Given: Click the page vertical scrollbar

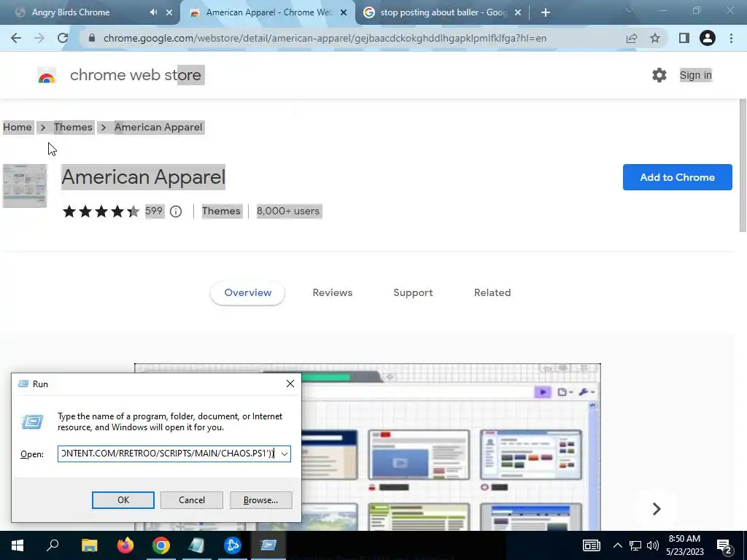Looking at the screenshot, I should click(x=742, y=166).
